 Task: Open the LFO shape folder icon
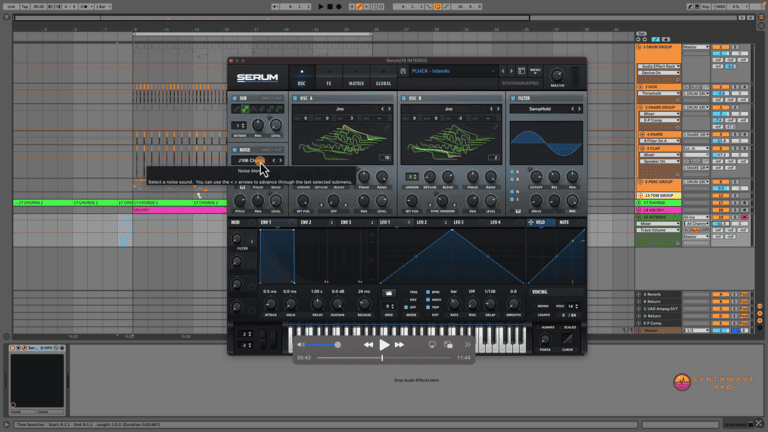[x=388, y=293]
